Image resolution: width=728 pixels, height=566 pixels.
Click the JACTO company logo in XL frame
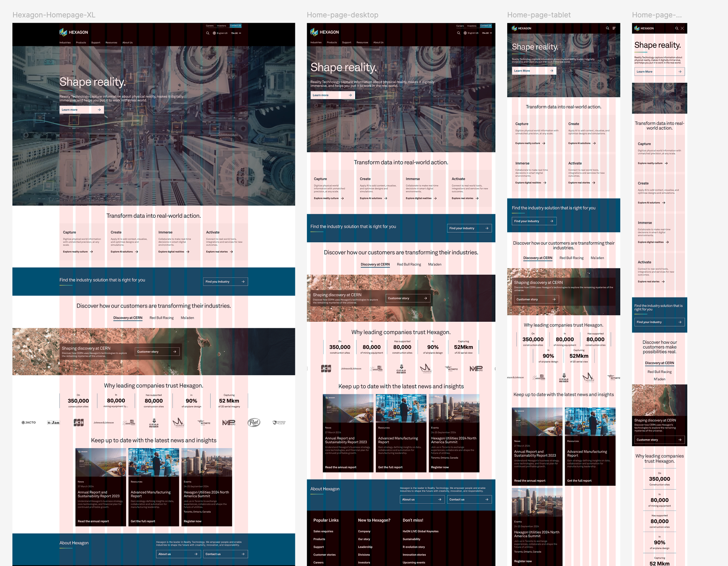pyautogui.click(x=29, y=422)
